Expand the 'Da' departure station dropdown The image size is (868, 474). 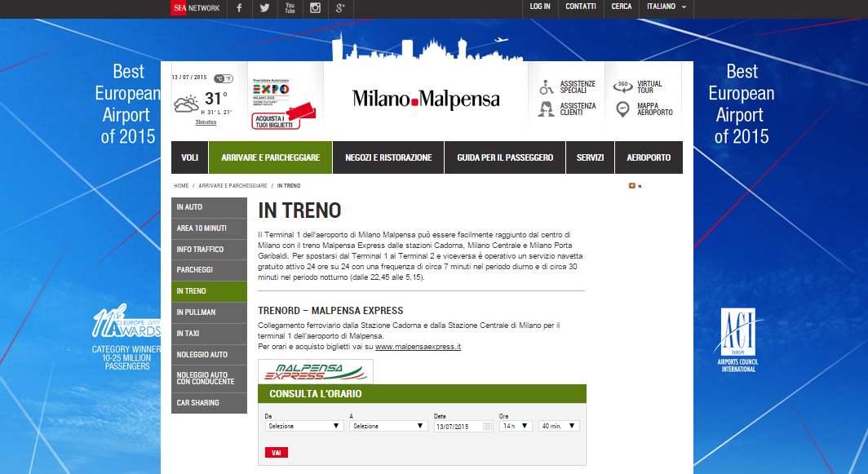pos(303,426)
